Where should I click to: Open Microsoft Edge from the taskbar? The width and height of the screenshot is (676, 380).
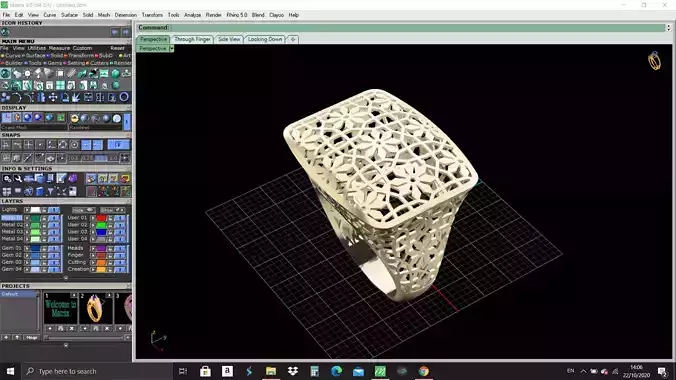(336, 371)
